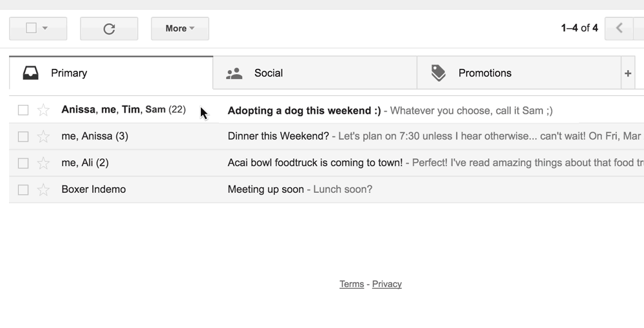Image resolution: width=644 pixels, height=328 pixels.
Task: Click the refresh inbox icon button
Action: coord(109,29)
